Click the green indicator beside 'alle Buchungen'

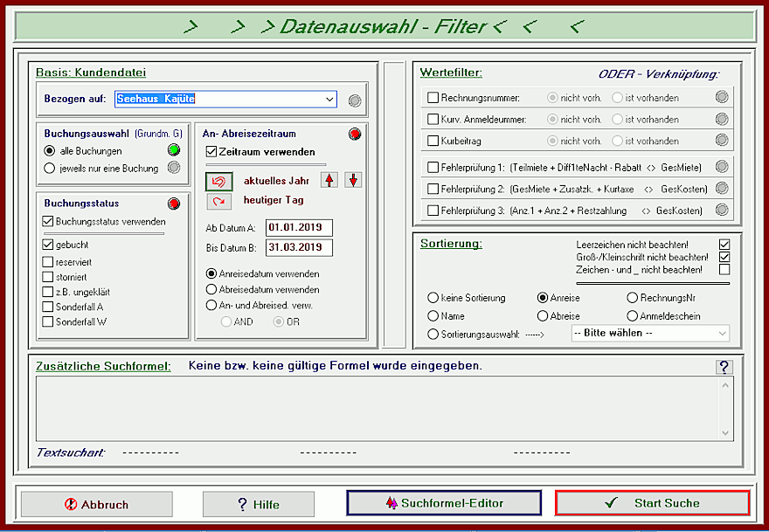coord(175,151)
